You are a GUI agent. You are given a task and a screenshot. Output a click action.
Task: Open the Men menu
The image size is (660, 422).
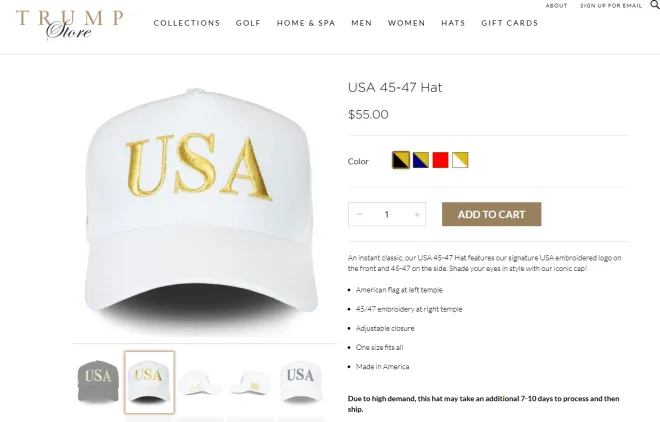point(362,23)
